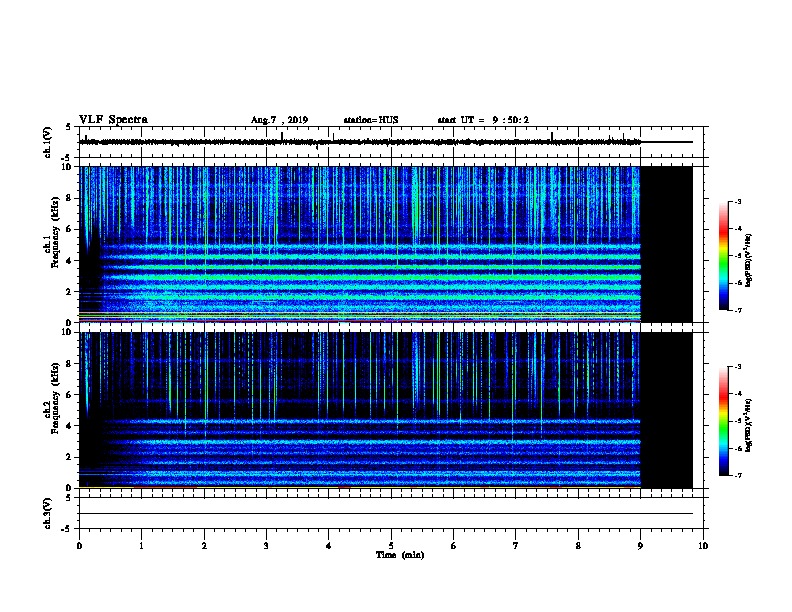Click time-axis tick label "2"
The image size is (792, 612).
(x=204, y=545)
